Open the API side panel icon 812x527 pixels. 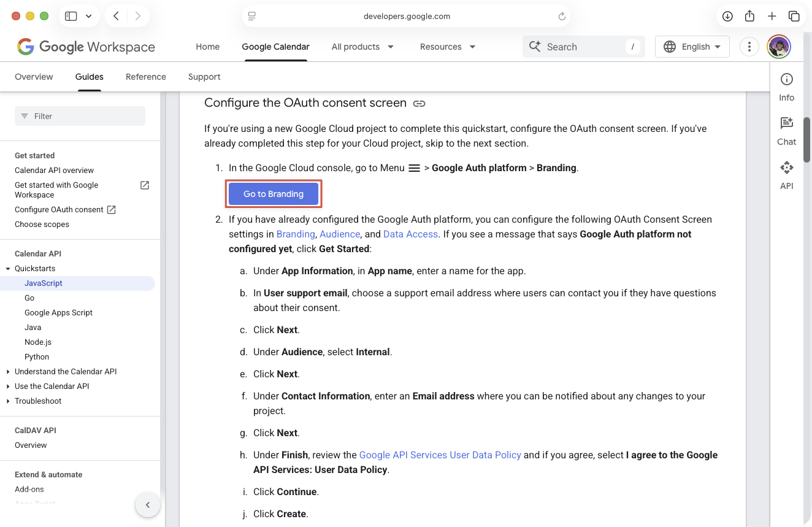[786, 175]
